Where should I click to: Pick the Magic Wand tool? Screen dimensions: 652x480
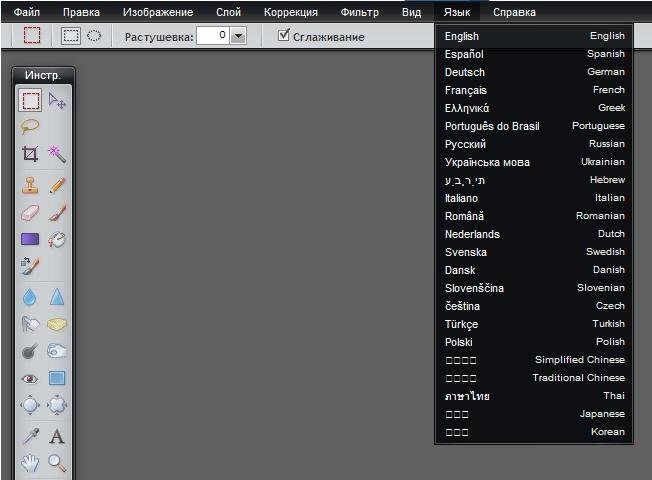pyautogui.click(x=57, y=153)
